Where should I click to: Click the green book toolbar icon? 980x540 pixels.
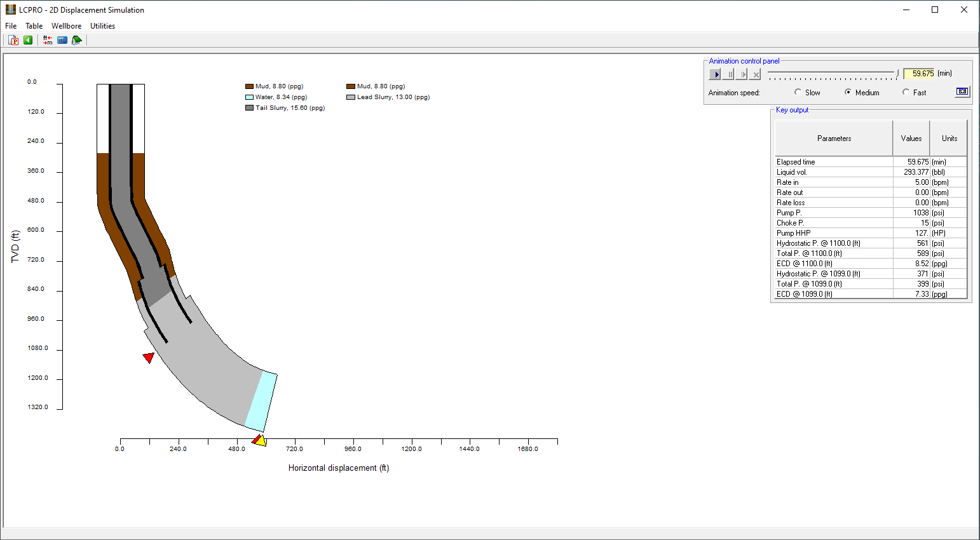point(77,40)
